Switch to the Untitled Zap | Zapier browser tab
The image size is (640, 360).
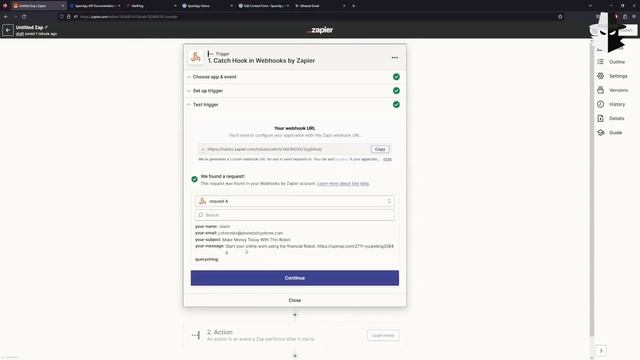pos(39,6)
